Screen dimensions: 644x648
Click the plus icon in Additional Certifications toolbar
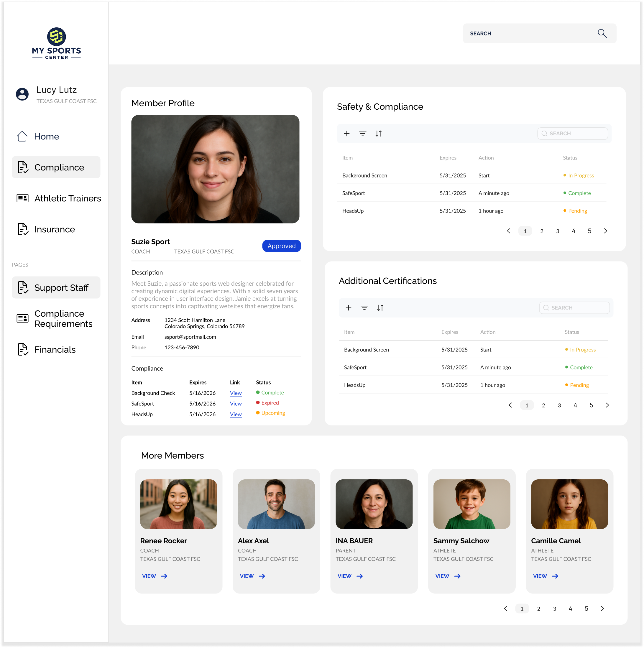click(348, 307)
